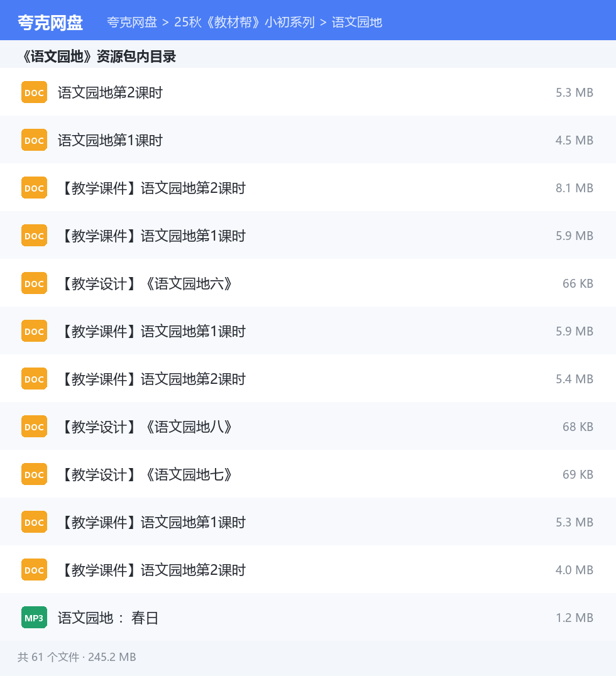Click the 66 KB file size value
616x676 pixels.
pos(578,283)
